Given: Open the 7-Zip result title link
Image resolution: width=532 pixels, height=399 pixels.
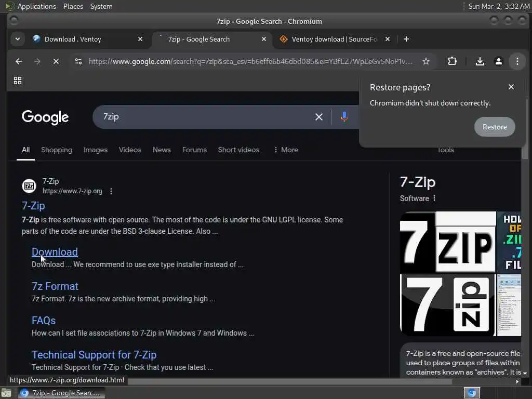Looking at the screenshot, I should [x=33, y=206].
